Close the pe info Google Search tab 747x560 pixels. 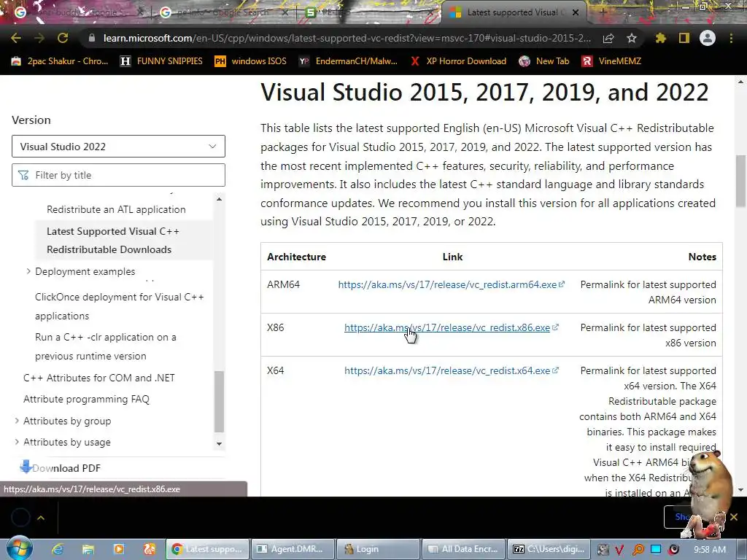(285, 12)
